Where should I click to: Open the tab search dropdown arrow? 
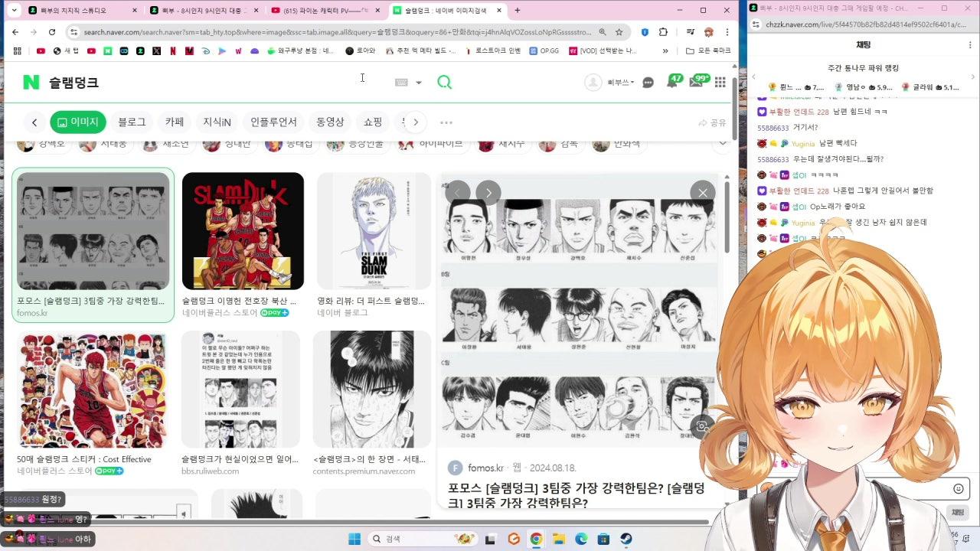(14, 11)
